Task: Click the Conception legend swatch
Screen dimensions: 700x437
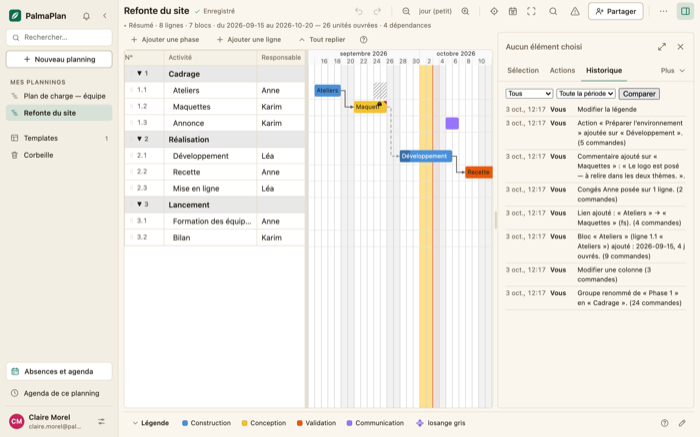Action: [x=244, y=423]
